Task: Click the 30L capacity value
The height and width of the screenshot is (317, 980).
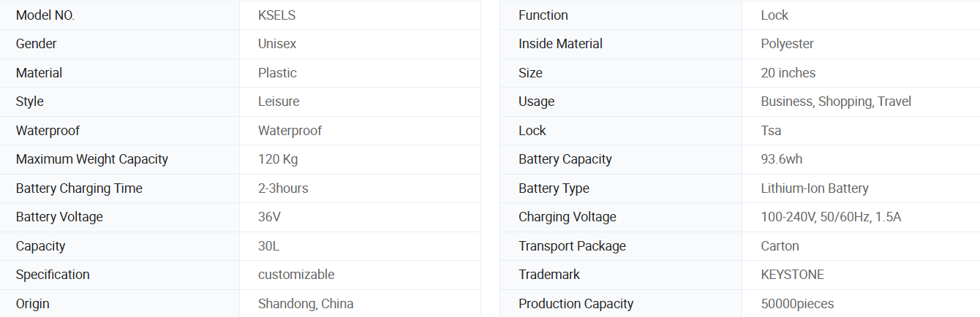Action: click(268, 246)
